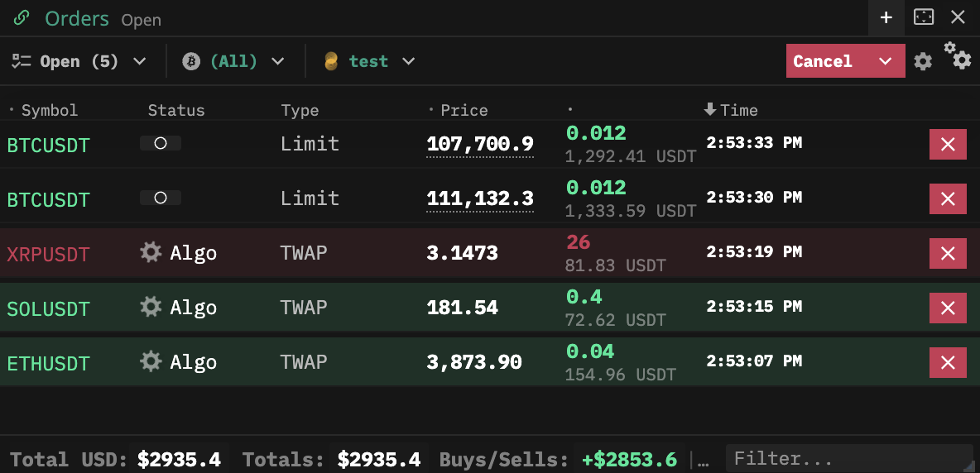Toggle status pill on 111,132.3 BTCUSDT order
980x473 pixels.
(161, 198)
